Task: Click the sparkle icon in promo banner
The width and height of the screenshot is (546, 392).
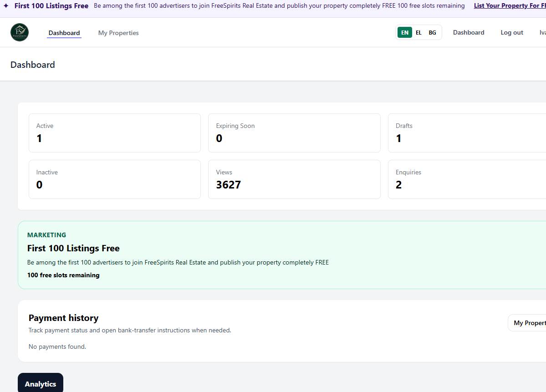Action: (x=6, y=6)
